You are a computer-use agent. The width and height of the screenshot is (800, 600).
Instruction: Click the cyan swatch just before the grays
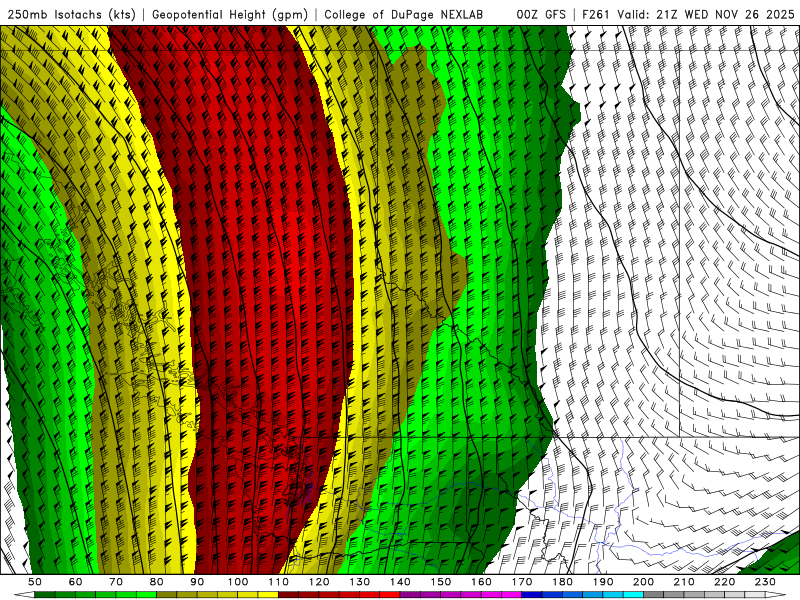634,595
